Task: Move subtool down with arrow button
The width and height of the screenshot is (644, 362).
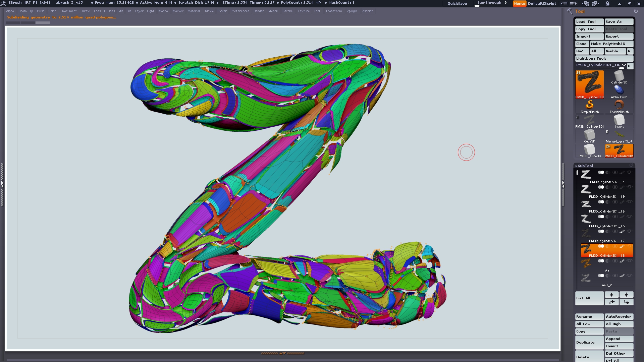Action: coord(626,295)
